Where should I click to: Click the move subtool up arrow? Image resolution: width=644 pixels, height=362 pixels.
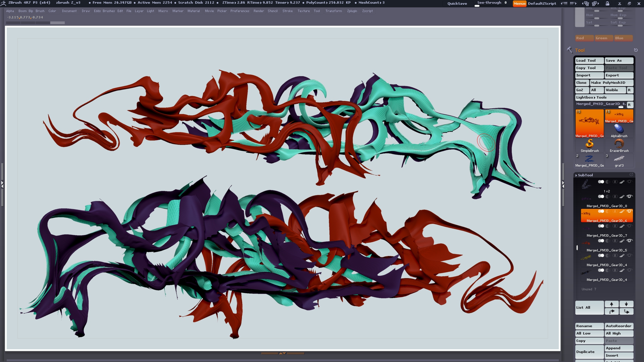point(611,304)
